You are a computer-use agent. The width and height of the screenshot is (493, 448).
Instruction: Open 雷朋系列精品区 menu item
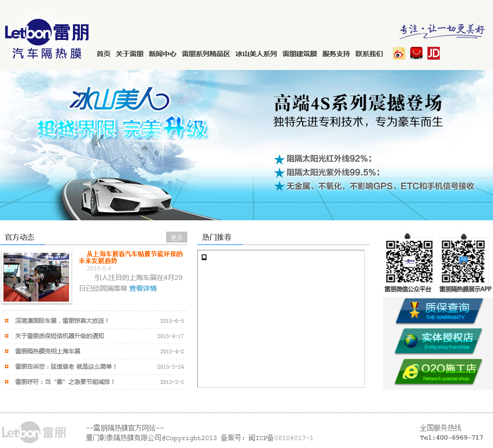(206, 54)
